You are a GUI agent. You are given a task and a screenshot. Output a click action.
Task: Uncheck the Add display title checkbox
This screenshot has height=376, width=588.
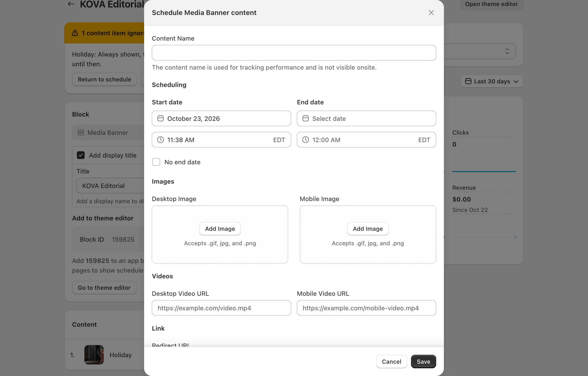[81, 155]
